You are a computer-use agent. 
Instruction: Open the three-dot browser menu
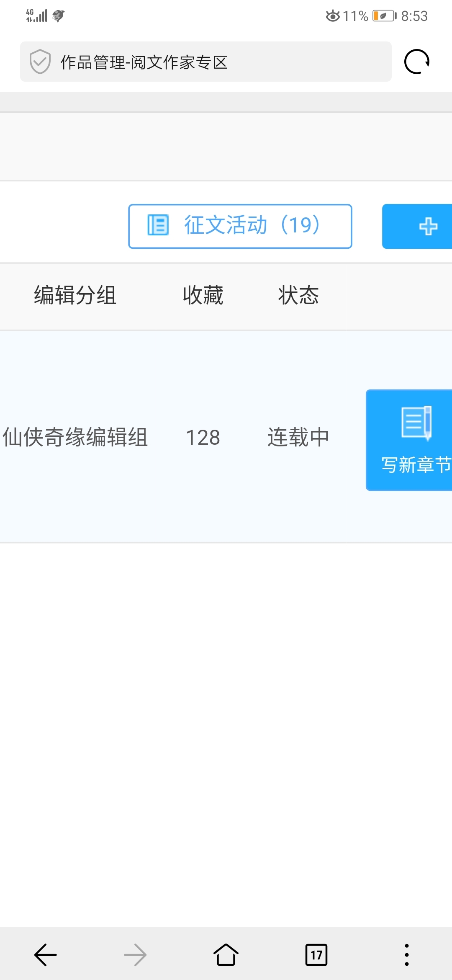click(407, 955)
